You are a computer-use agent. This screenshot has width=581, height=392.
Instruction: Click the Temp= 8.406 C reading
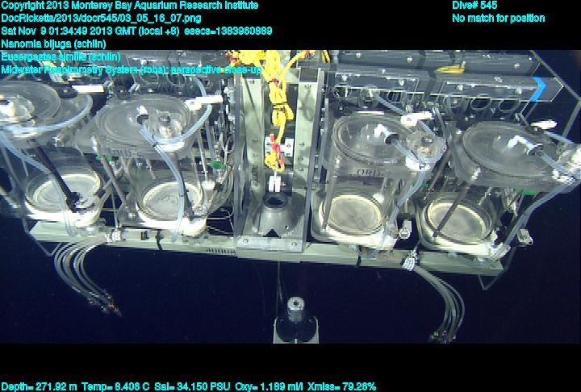[x=115, y=387]
